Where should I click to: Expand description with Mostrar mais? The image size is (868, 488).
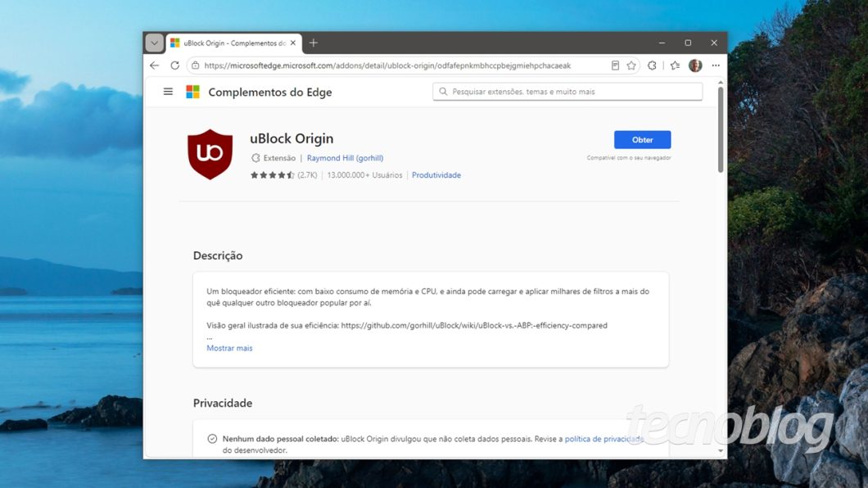(x=229, y=348)
